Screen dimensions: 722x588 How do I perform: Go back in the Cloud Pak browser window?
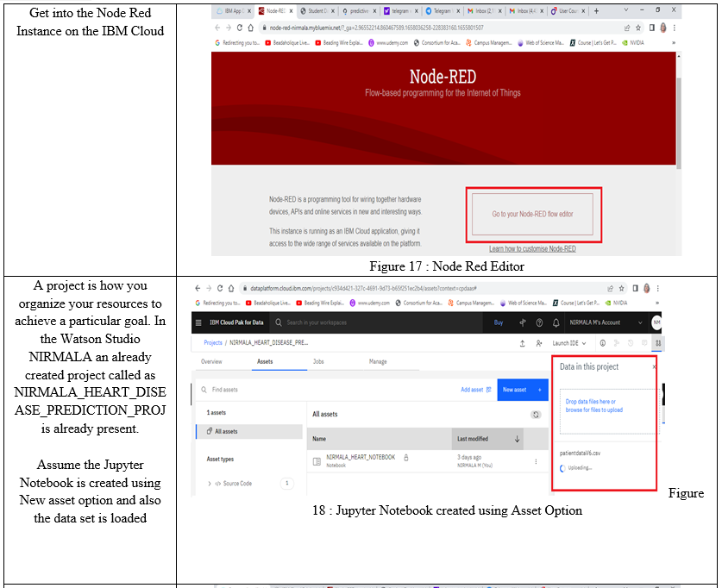198,289
